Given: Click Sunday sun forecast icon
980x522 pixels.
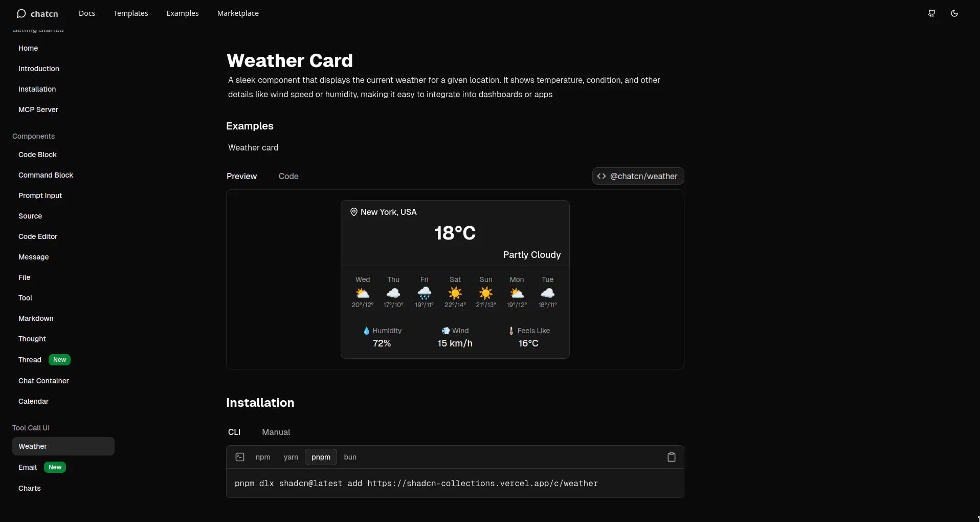Looking at the screenshot, I should click(486, 293).
